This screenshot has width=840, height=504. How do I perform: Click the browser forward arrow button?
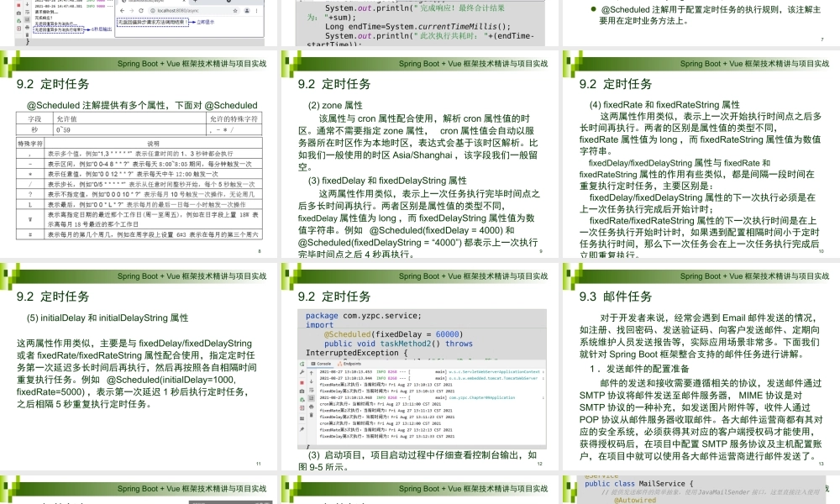[x=132, y=10]
